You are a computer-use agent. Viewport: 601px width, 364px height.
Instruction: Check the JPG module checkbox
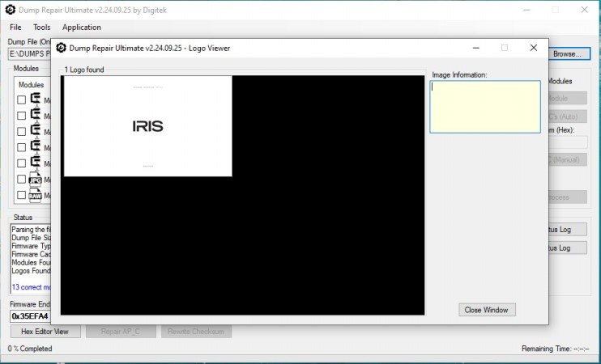click(21, 179)
